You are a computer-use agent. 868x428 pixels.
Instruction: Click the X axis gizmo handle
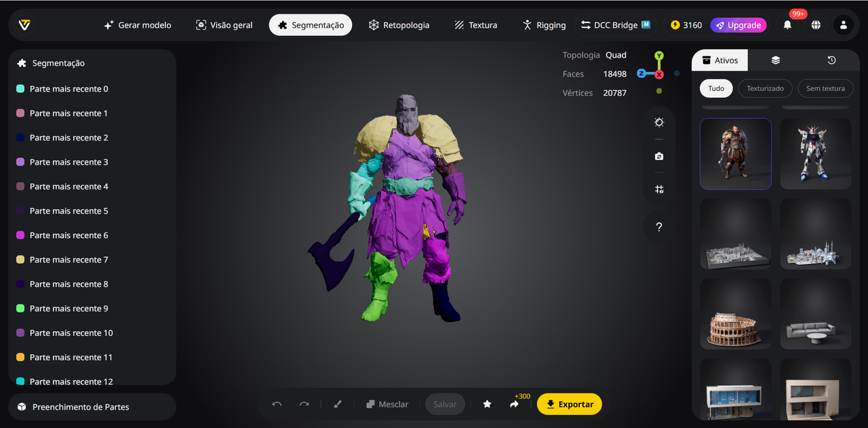[x=659, y=74]
